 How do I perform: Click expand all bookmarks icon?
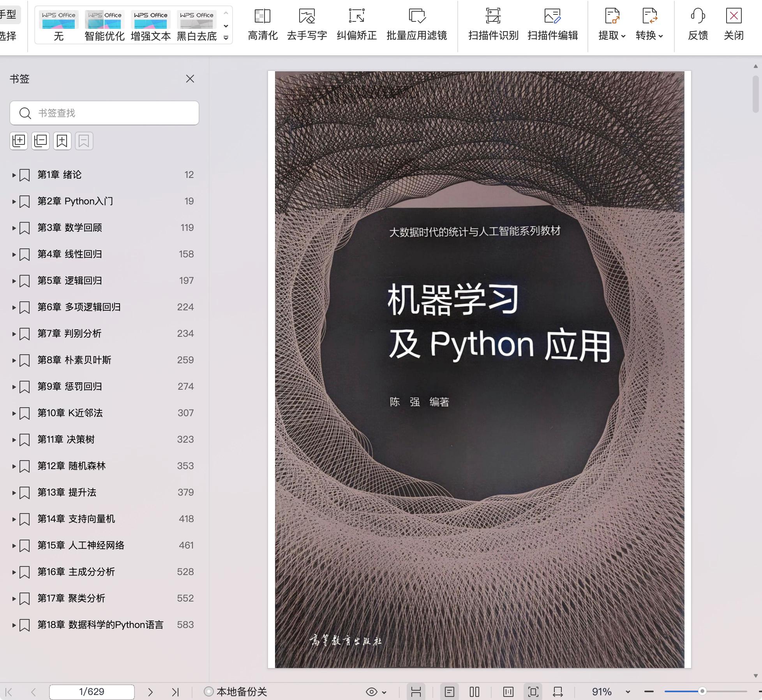pos(19,141)
